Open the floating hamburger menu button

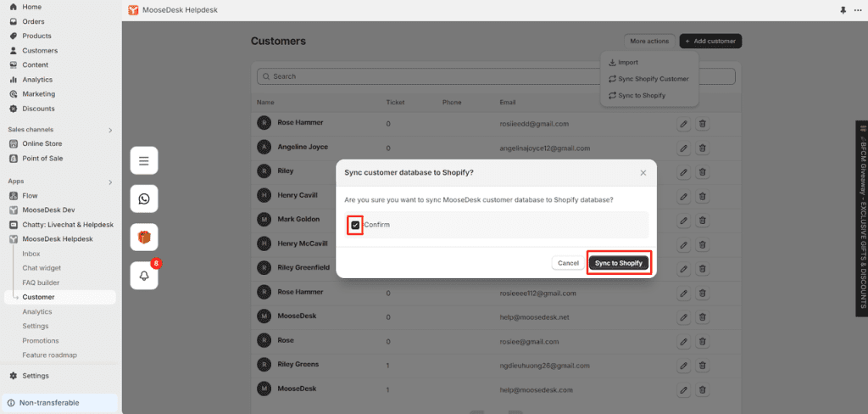click(144, 160)
